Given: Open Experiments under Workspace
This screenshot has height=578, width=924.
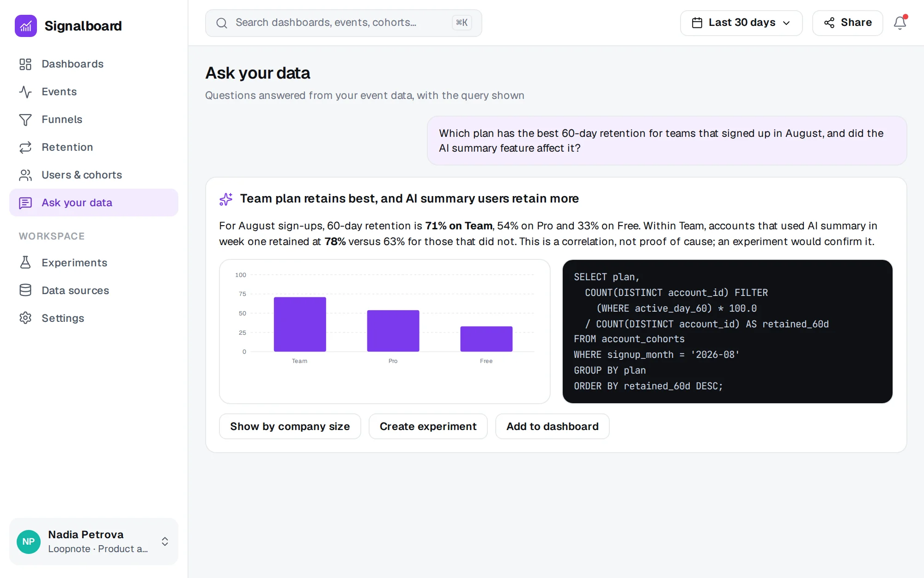Looking at the screenshot, I should pos(94,263).
